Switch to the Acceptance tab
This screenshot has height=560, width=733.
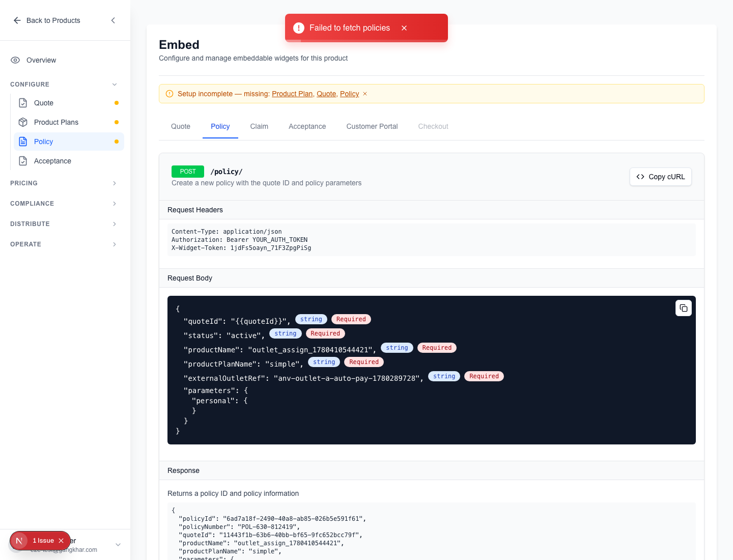307,126
